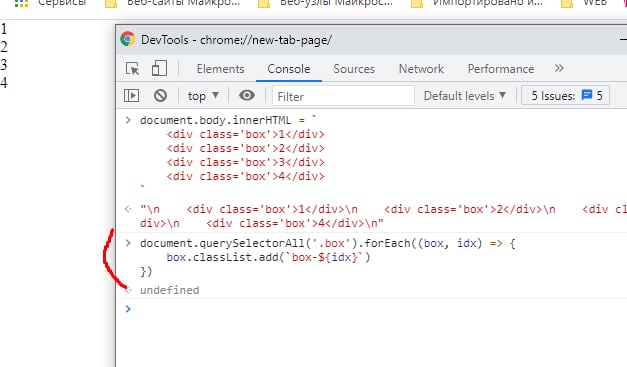Click the querySelectorAll forEach command line

328,243
